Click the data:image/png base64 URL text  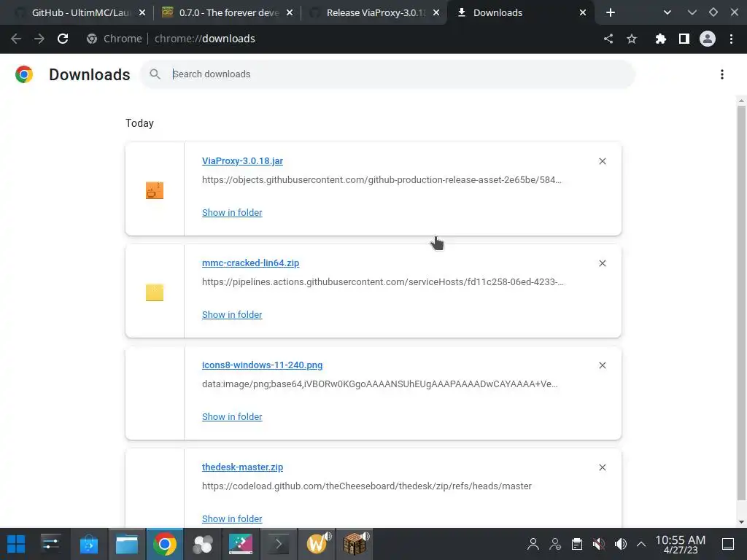click(379, 384)
